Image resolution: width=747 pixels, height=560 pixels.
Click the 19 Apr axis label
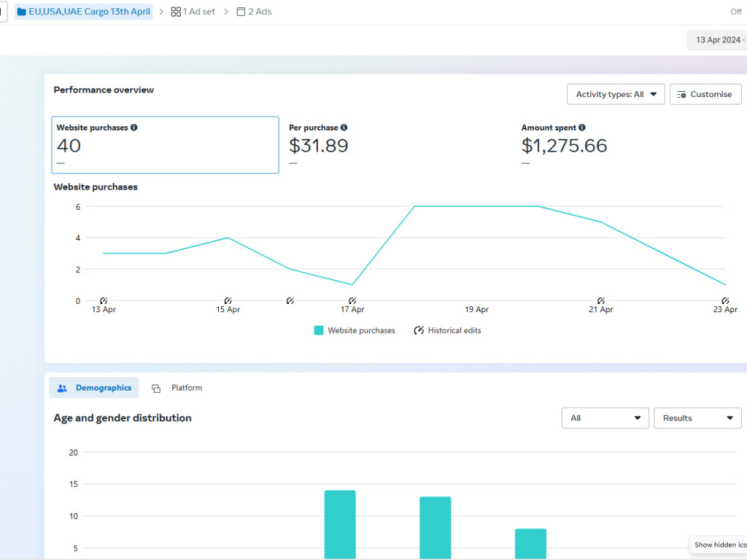coord(477,310)
